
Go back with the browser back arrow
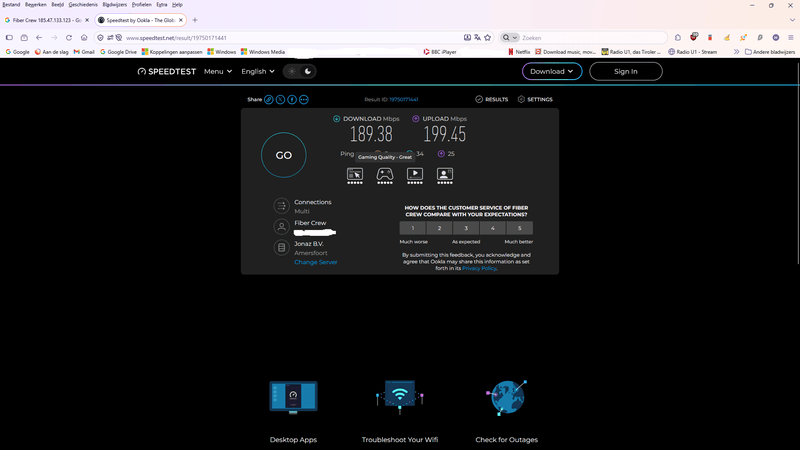click(39, 38)
